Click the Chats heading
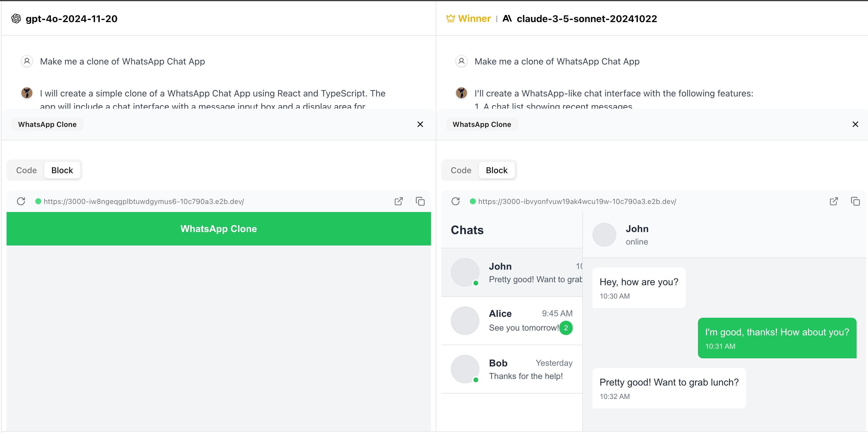This screenshot has height=433, width=868. coord(467,230)
